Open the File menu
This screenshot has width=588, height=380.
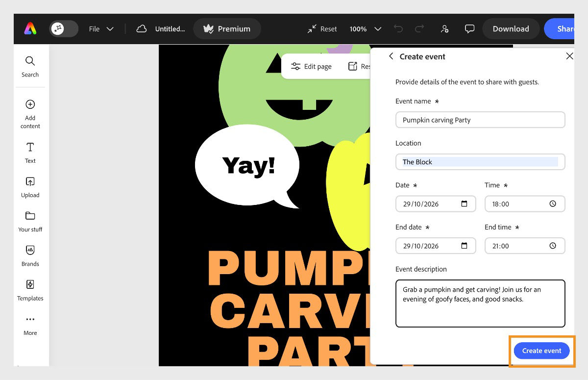pos(101,29)
